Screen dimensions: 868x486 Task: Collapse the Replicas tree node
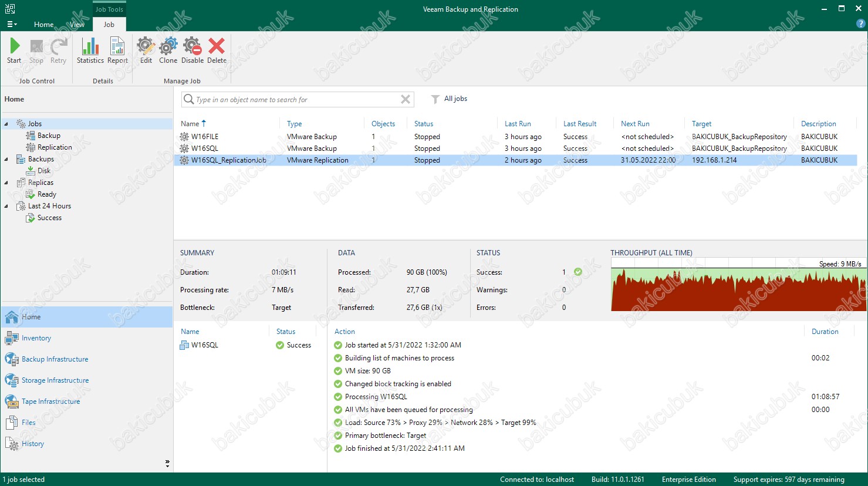click(6, 183)
